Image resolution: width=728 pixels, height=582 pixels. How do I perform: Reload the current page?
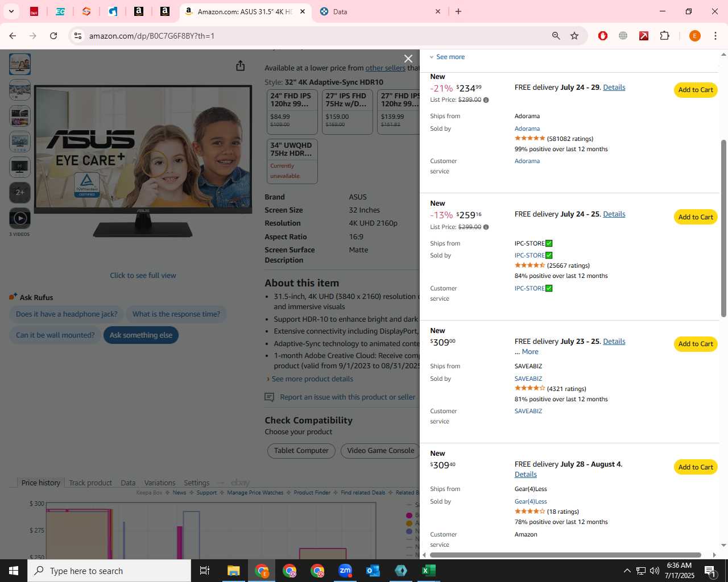tap(53, 36)
